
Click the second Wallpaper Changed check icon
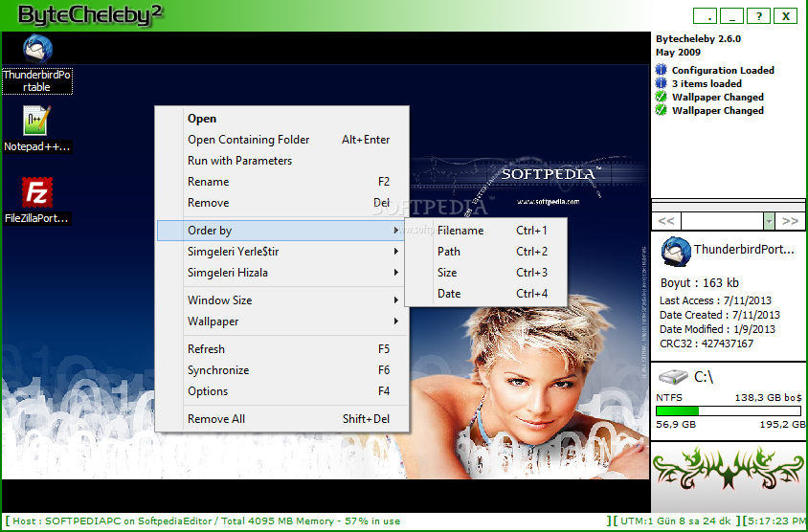tap(662, 110)
